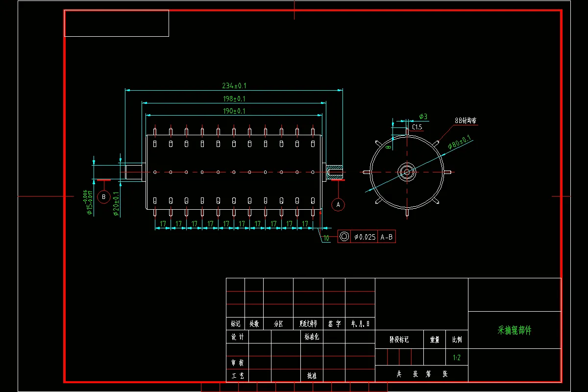Click the empty drawing number box at top-left
Viewport: 588px width, 392px height.
(117, 23)
